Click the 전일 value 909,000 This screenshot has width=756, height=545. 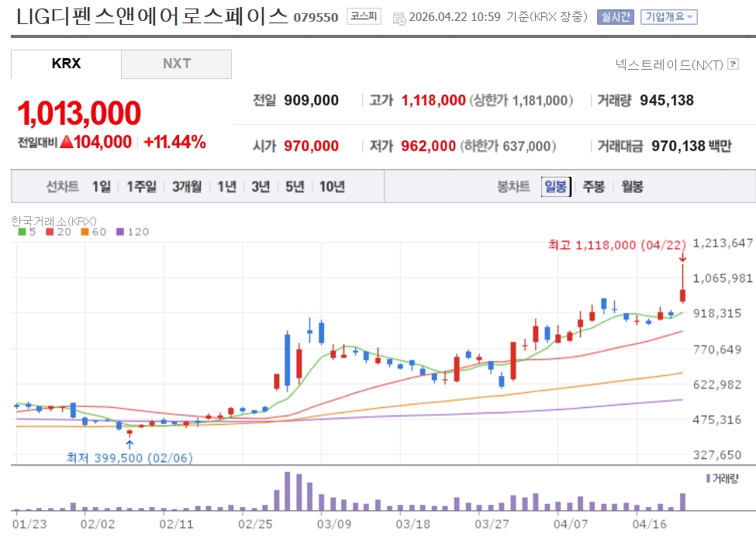(311, 100)
